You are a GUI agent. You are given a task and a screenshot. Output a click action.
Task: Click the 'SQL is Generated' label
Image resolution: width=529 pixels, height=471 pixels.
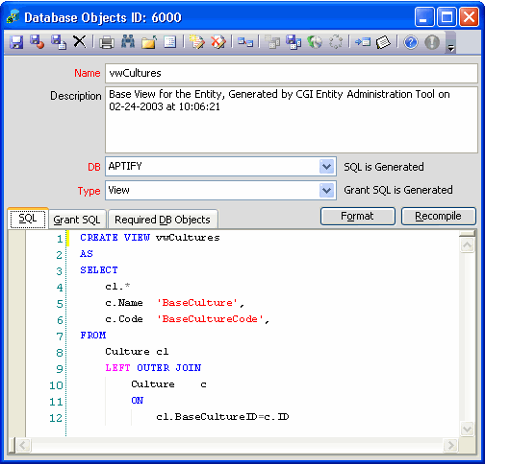point(384,167)
